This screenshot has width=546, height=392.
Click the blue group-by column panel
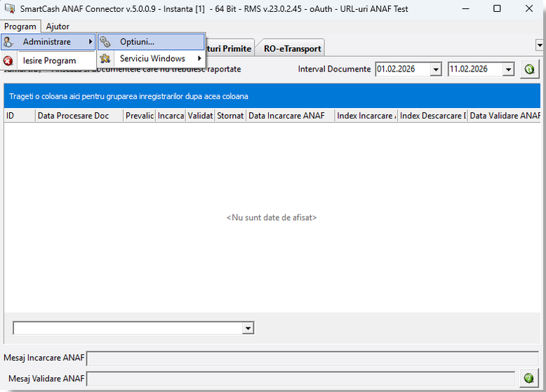(x=272, y=96)
